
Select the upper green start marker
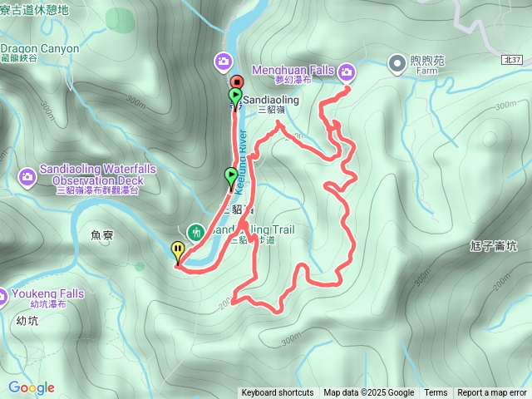235,98
